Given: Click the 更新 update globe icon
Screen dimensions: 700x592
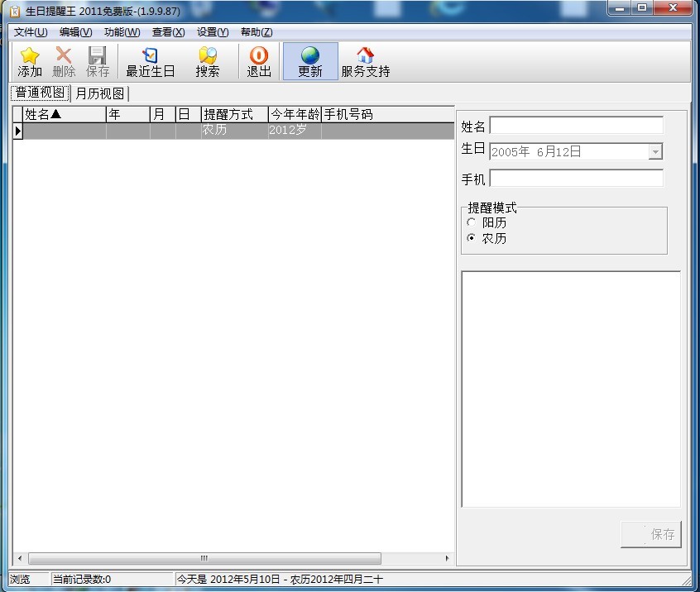Looking at the screenshot, I should (x=310, y=56).
